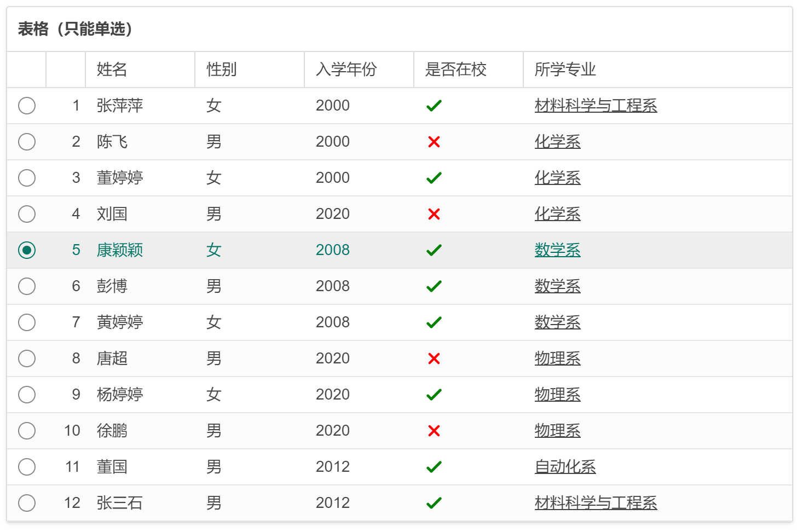The height and width of the screenshot is (532, 803).
Task: Open 化学系 link in 刘国 row
Action: (x=557, y=214)
